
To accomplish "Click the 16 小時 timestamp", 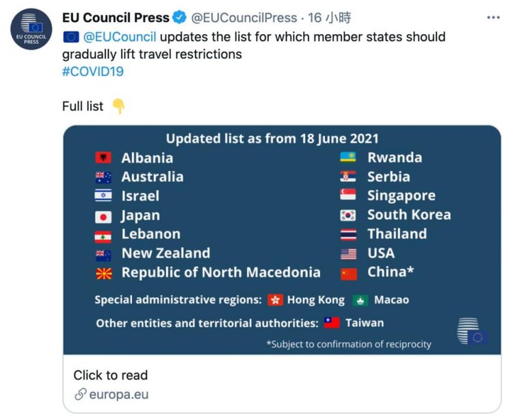I will tap(329, 17).
